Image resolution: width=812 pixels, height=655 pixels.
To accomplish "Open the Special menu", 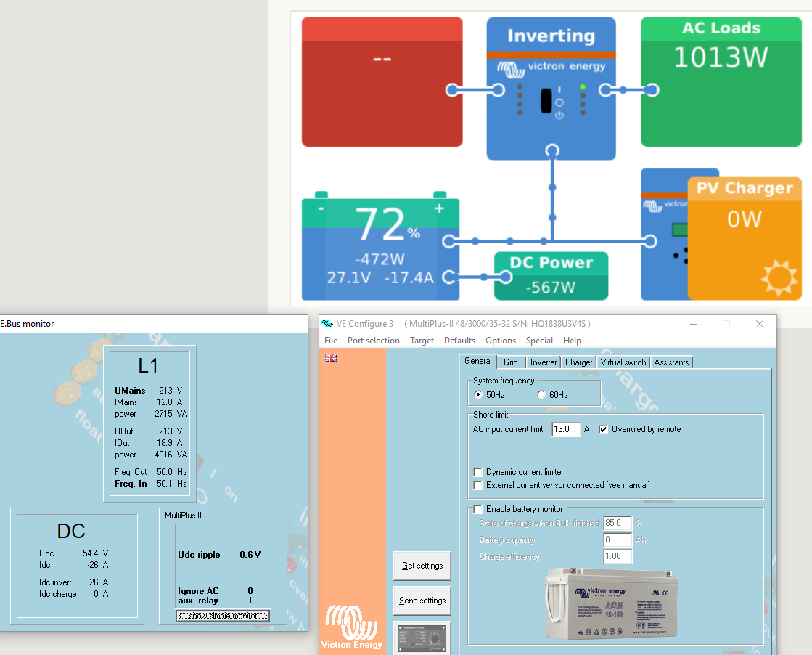I will point(539,341).
